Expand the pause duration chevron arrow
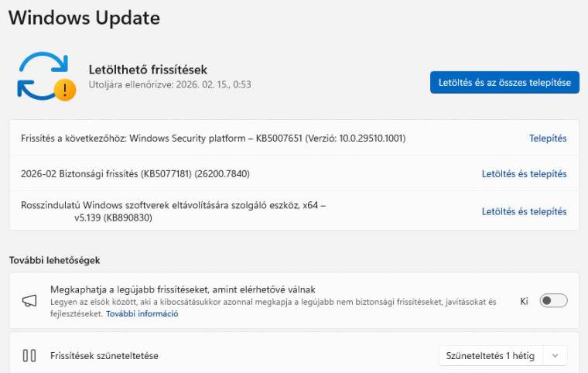The height and width of the screenshot is (373, 588). click(x=555, y=356)
